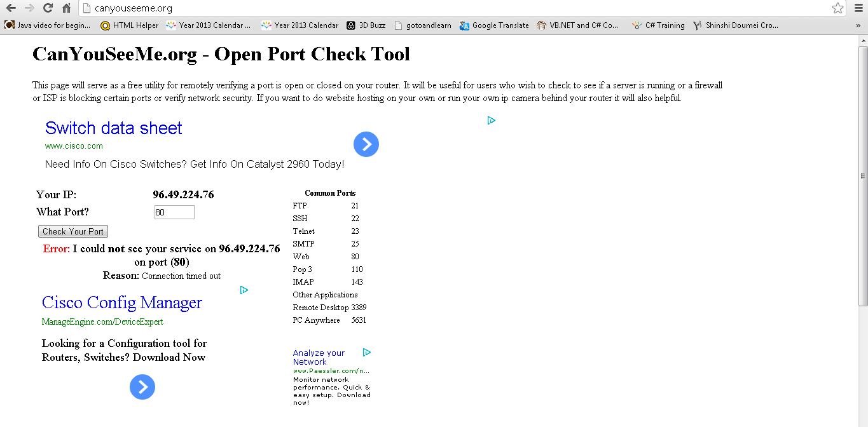This screenshot has width=868, height=427.
Task: Click the AdChoices icon beside Cisco Config Manager
Action: click(244, 290)
